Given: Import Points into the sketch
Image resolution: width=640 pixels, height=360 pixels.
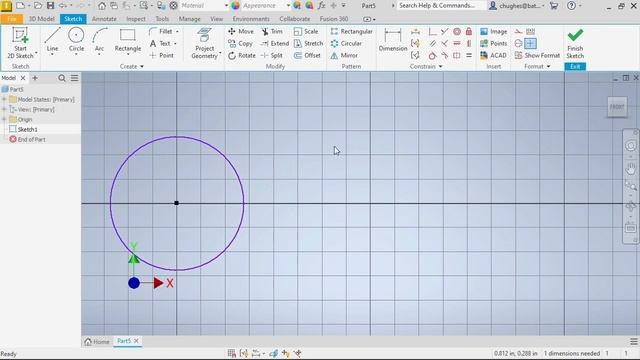Looking at the screenshot, I should tap(493, 43).
